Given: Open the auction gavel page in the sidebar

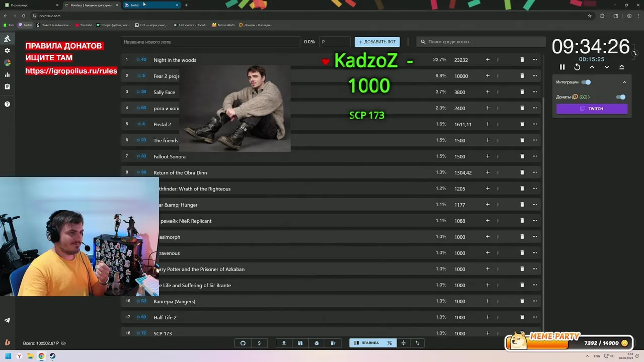Looking at the screenshot, I should coord(7,39).
